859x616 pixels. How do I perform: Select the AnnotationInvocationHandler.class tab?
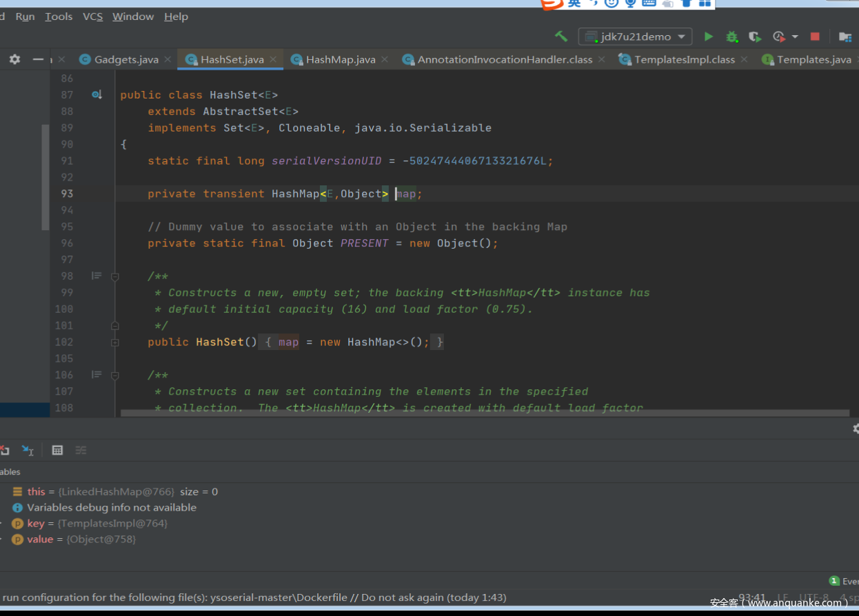tap(504, 60)
